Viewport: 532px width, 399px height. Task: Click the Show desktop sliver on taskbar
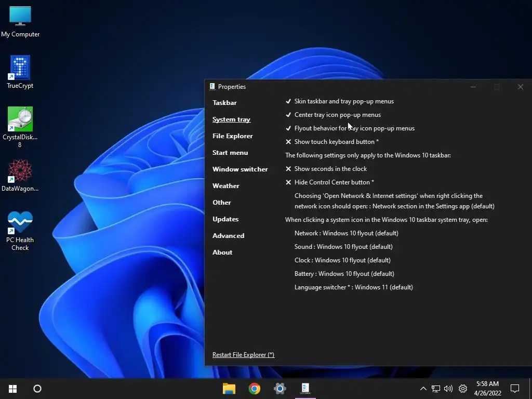coord(530,389)
